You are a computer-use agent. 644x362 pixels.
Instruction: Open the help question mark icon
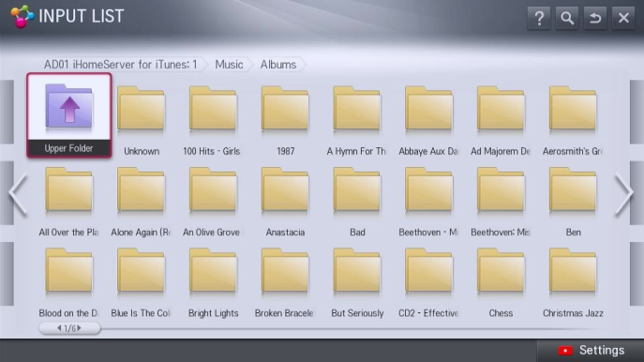click(539, 18)
